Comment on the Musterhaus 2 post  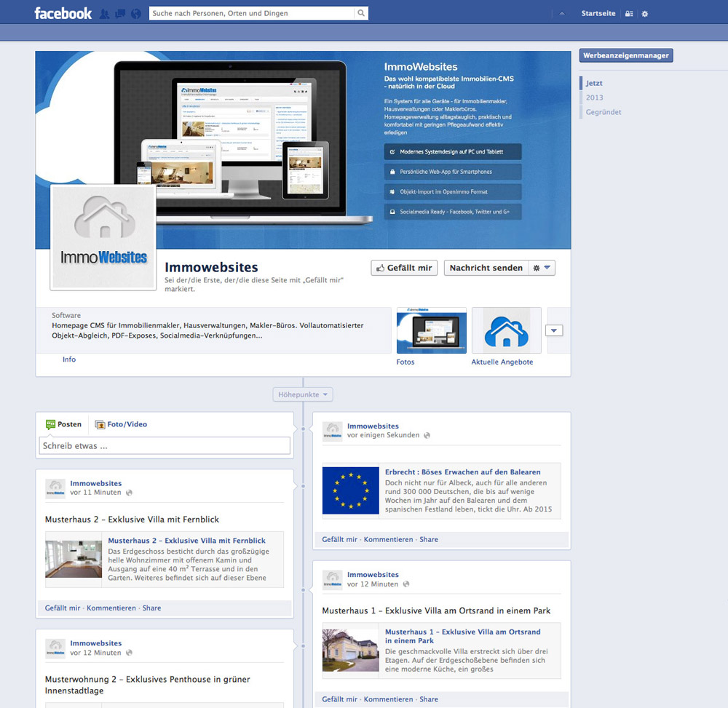click(x=111, y=608)
